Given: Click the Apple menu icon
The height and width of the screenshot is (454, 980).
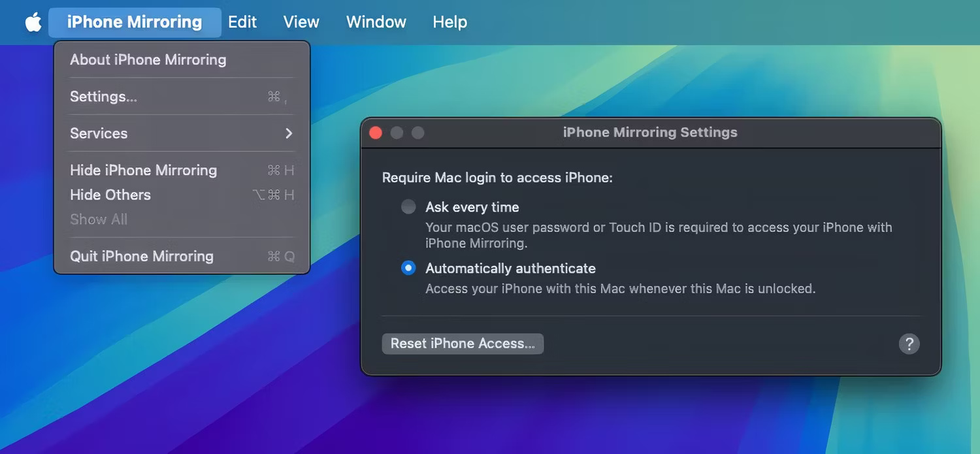Looking at the screenshot, I should click(x=33, y=22).
